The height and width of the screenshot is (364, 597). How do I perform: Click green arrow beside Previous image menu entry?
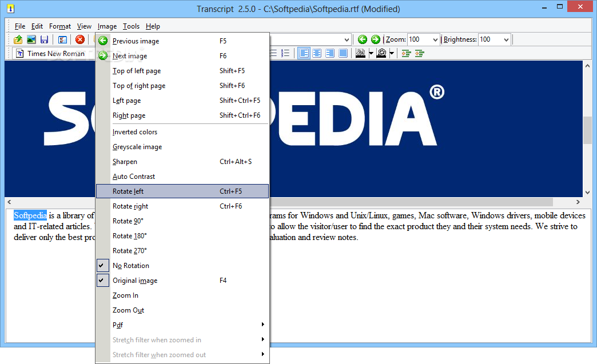(x=103, y=41)
